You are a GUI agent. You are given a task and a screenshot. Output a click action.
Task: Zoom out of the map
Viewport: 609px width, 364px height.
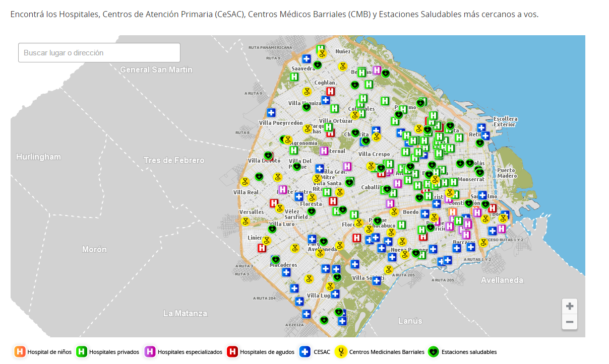[570, 322]
